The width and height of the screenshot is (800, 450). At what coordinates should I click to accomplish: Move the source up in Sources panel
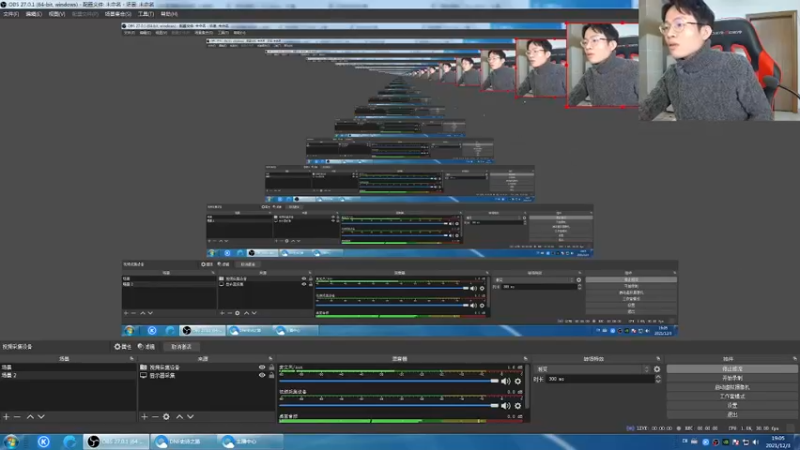coord(180,417)
